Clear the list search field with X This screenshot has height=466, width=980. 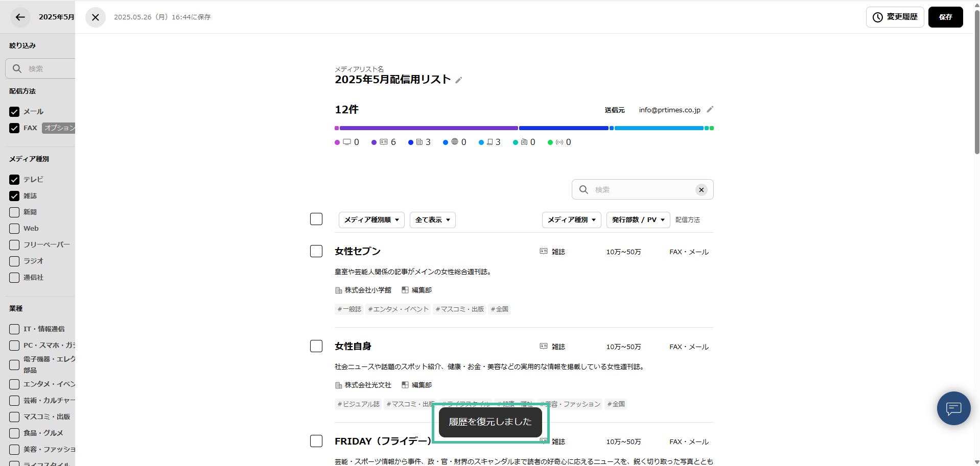tap(701, 190)
